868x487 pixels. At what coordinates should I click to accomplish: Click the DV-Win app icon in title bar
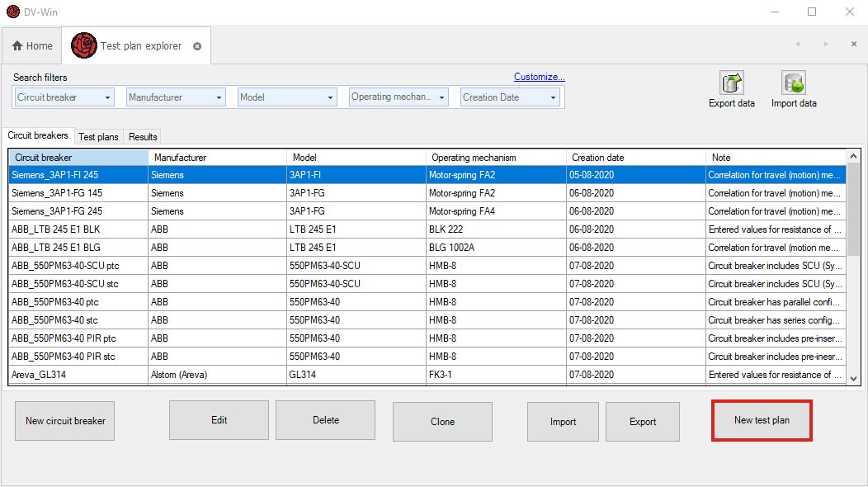12,12
